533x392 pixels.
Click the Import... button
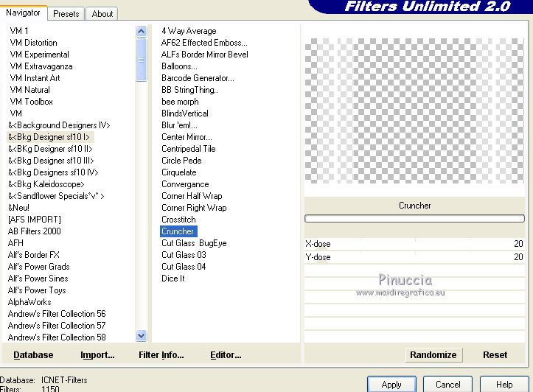coord(97,355)
